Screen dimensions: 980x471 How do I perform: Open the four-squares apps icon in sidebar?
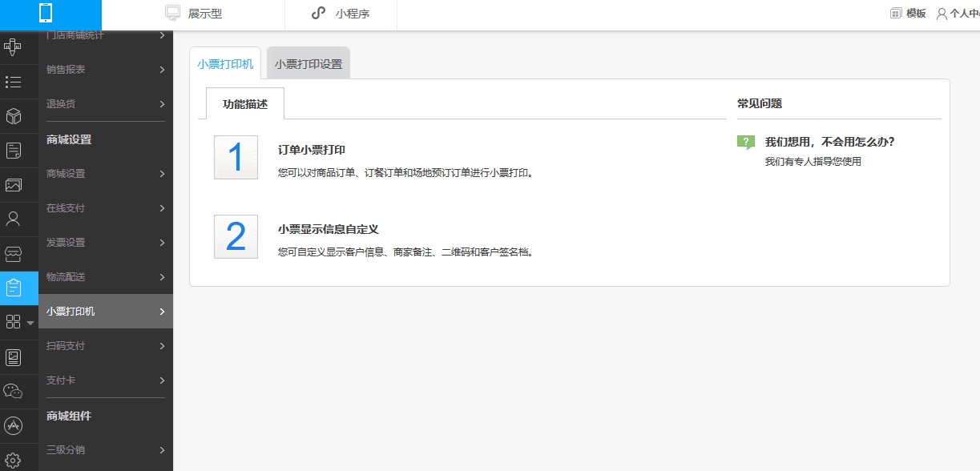pos(13,322)
